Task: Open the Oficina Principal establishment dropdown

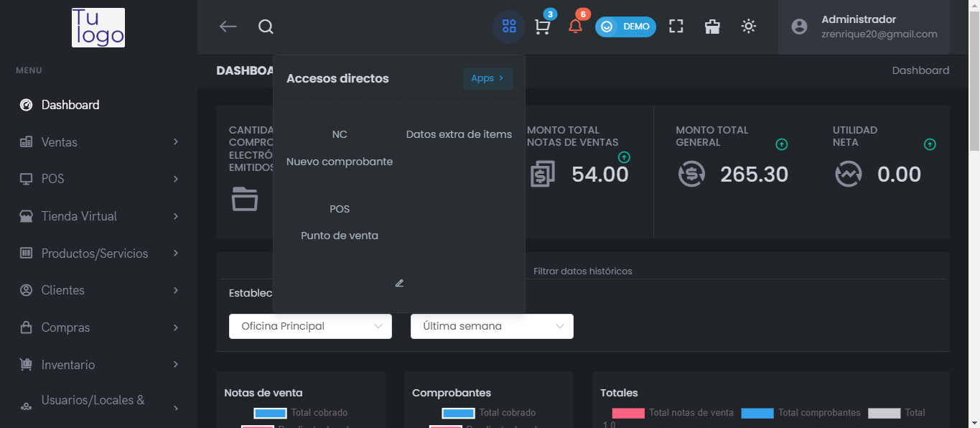Action: (x=309, y=326)
